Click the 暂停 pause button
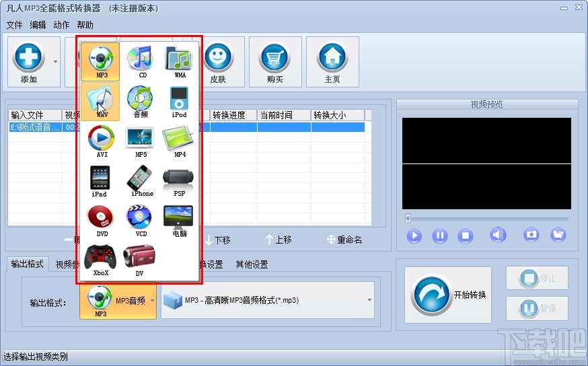This screenshot has height=366, width=588. click(537, 308)
